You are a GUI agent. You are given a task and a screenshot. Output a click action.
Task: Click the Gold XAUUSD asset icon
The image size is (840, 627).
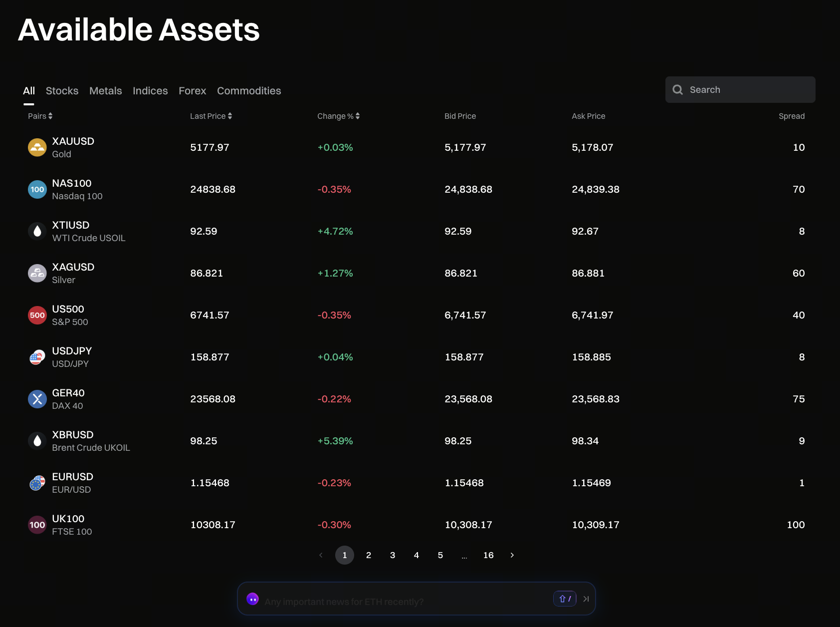tap(37, 148)
